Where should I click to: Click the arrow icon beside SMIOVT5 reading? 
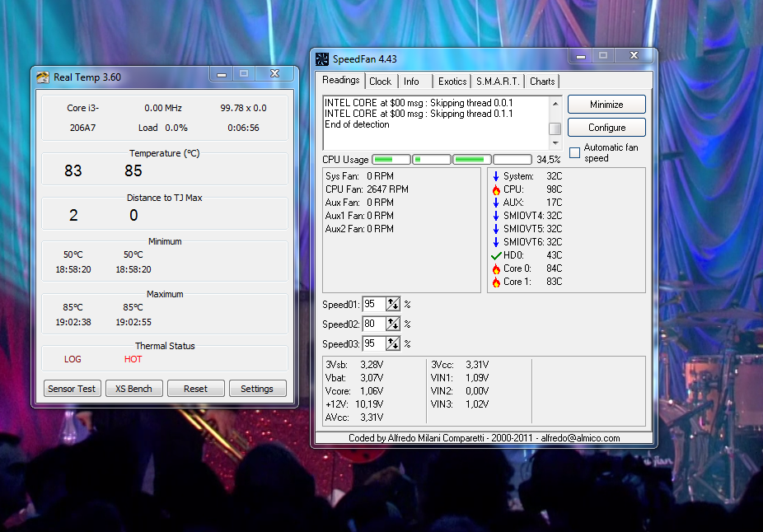click(x=496, y=229)
